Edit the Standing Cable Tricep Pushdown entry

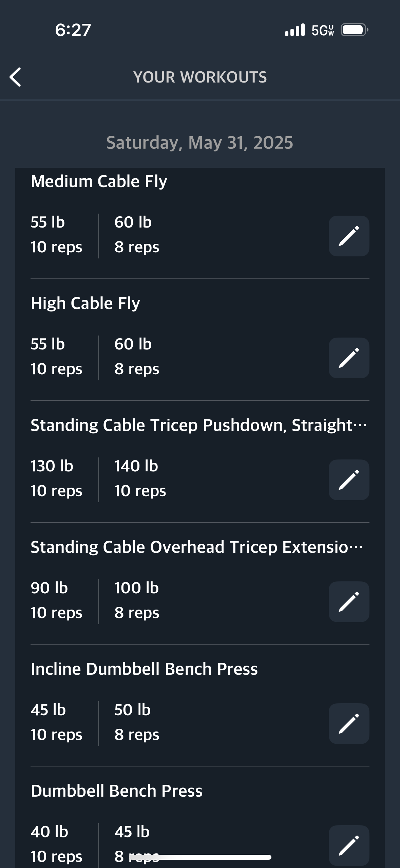349,480
